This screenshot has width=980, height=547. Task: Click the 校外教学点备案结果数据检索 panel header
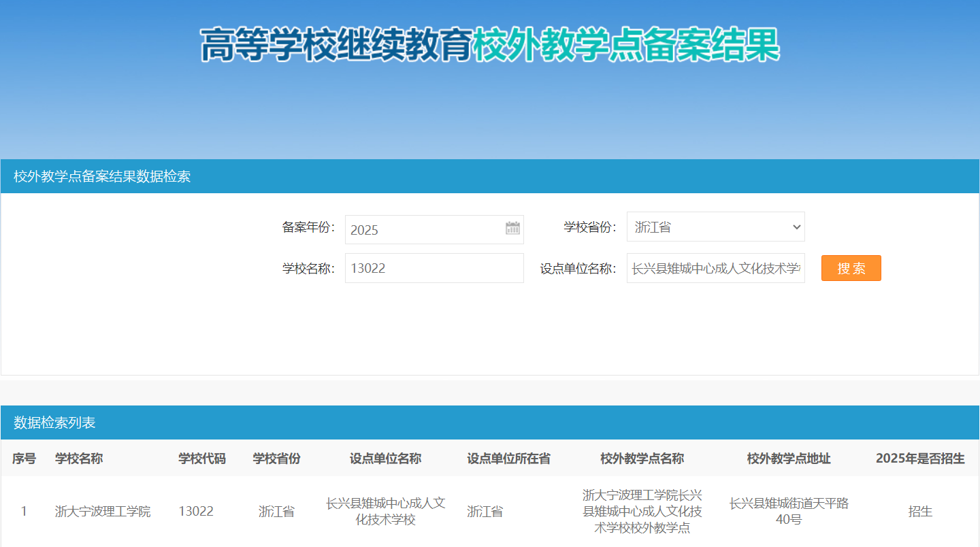click(102, 177)
